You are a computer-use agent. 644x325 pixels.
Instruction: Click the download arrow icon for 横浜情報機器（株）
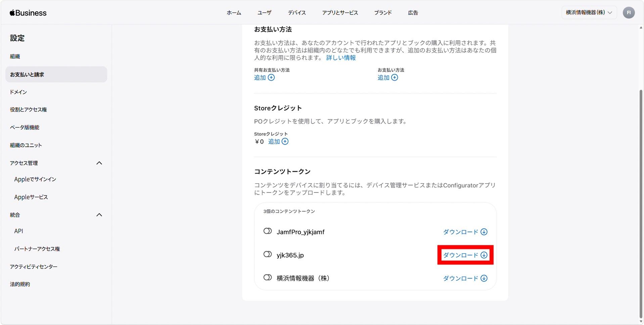click(x=484, y=278)
